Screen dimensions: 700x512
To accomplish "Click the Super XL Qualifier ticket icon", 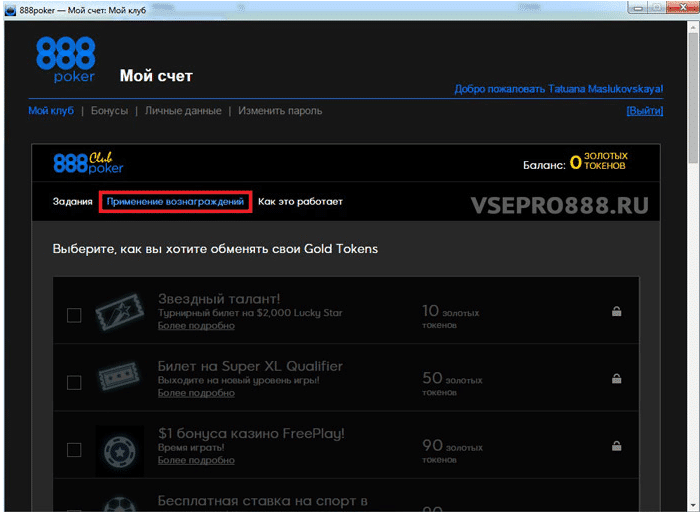I will pyautogui.click(x=119, y=376).
